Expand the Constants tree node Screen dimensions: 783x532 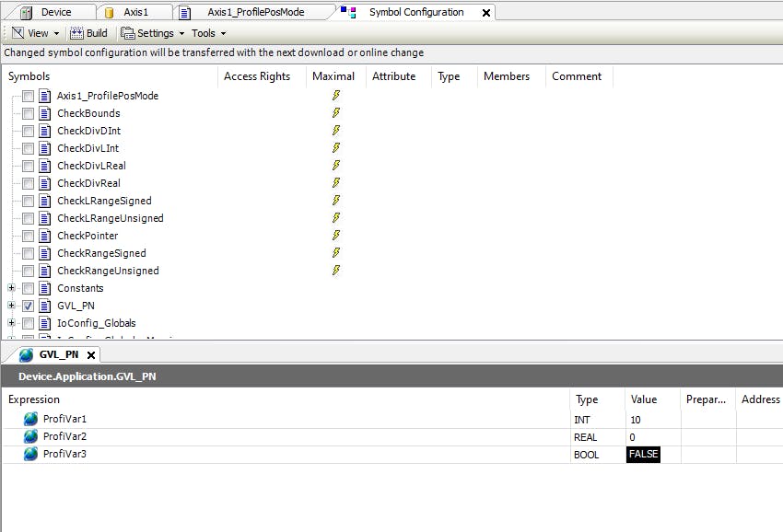click(x=12, y=288)
